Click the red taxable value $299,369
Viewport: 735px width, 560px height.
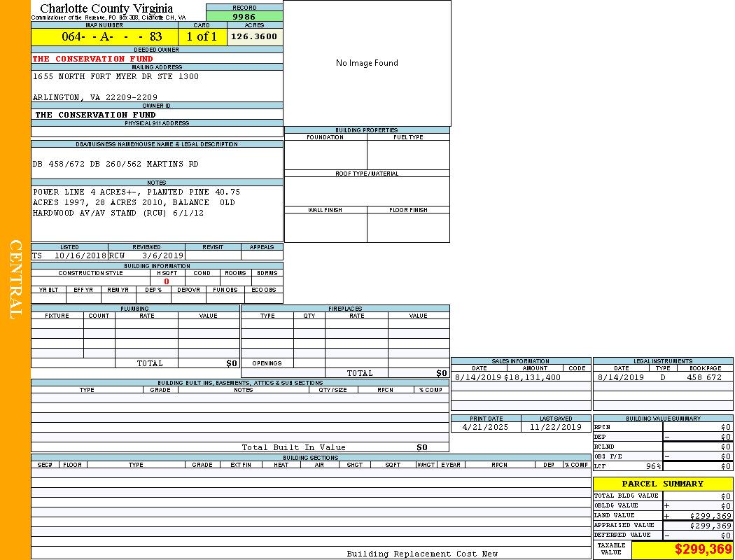click(x=703, y=549)
